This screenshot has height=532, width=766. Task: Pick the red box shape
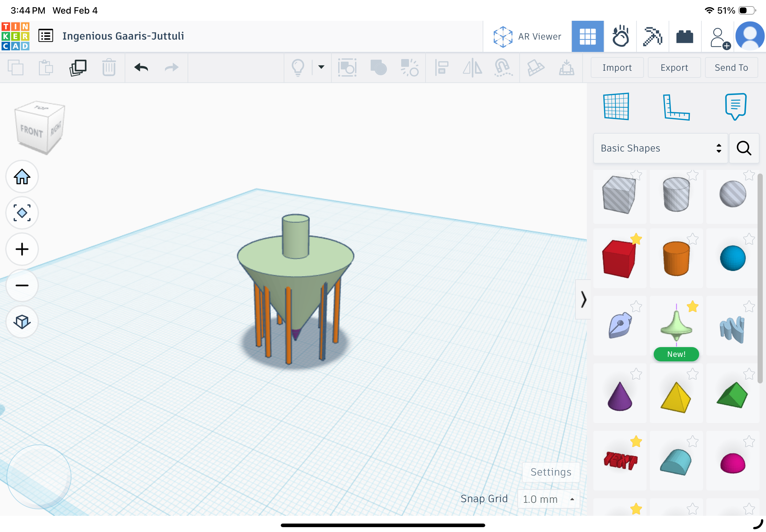pyautogui.click(x=619, y=259)
